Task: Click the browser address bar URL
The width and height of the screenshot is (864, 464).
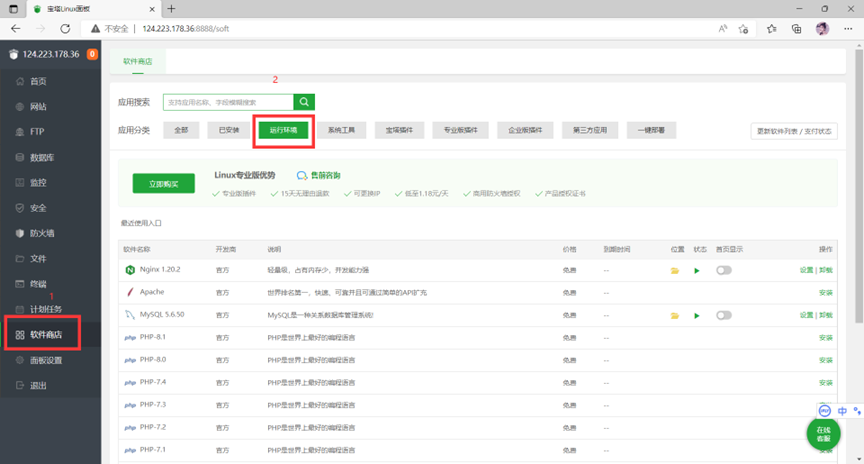Action: tap(186, 29)
